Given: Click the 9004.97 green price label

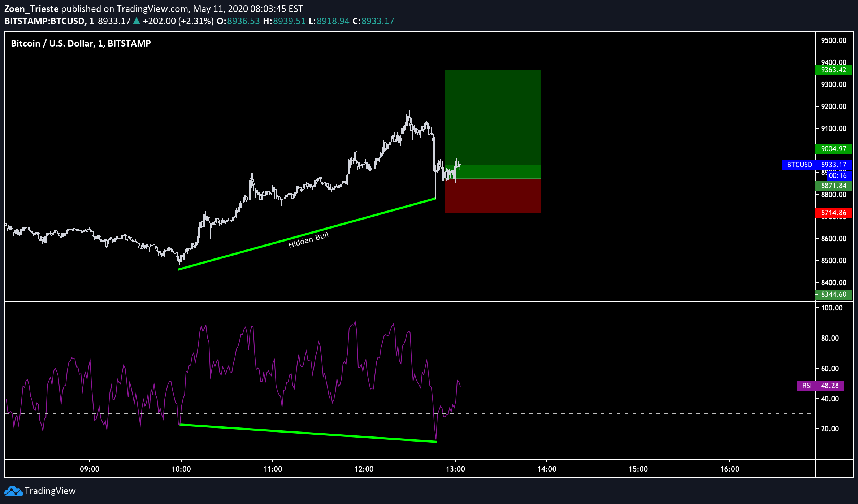Looking at the screenshot, I should (834, 149).
